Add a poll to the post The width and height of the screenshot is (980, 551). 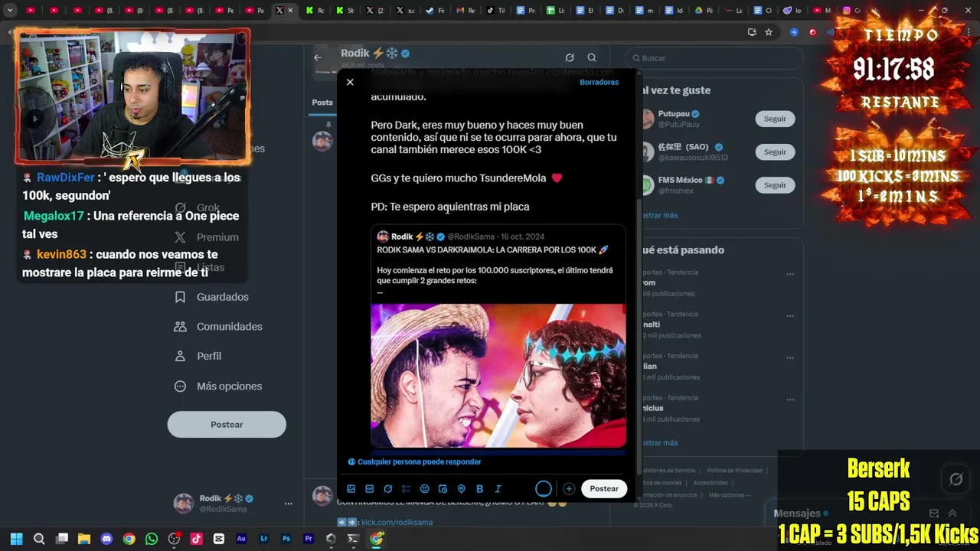click(406, 489)
